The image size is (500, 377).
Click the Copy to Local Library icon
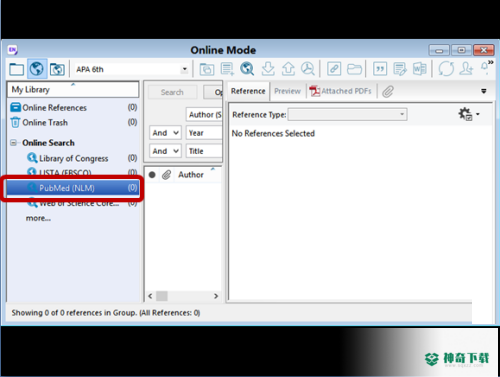click(x=207, y=69)
